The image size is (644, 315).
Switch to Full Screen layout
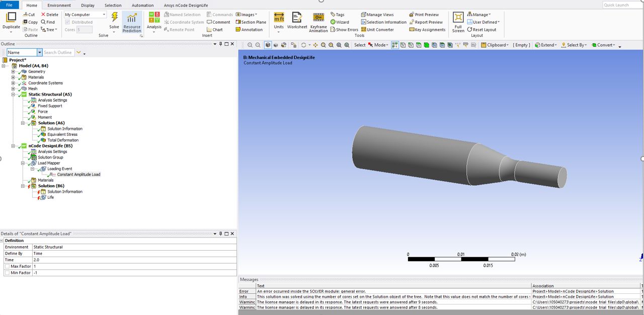tap(458, 23)
